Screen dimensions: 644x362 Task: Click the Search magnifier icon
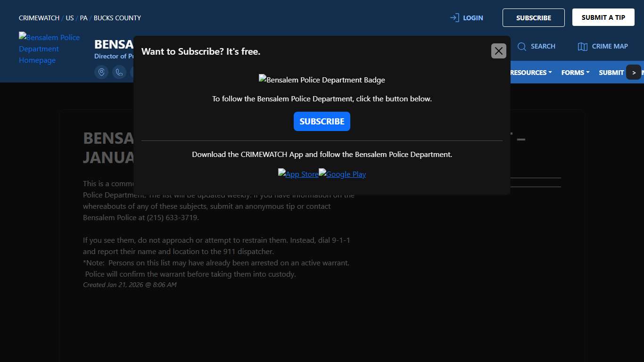522,46
